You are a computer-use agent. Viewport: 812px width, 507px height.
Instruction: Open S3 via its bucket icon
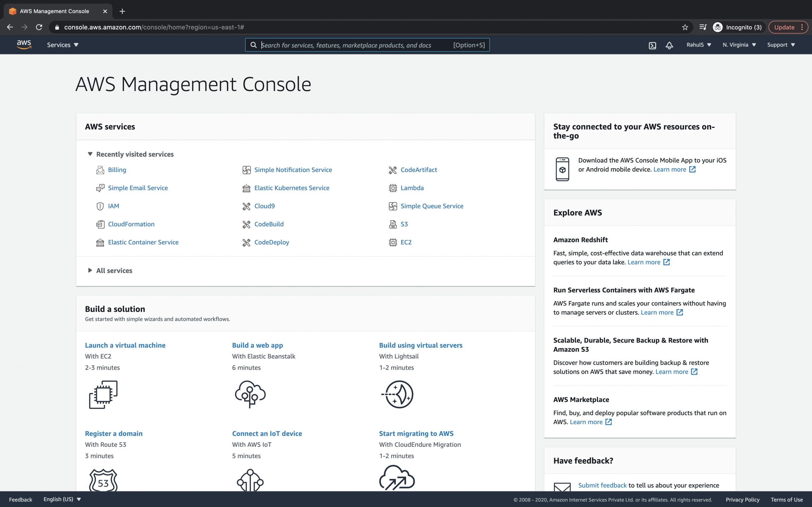[393, 224]
